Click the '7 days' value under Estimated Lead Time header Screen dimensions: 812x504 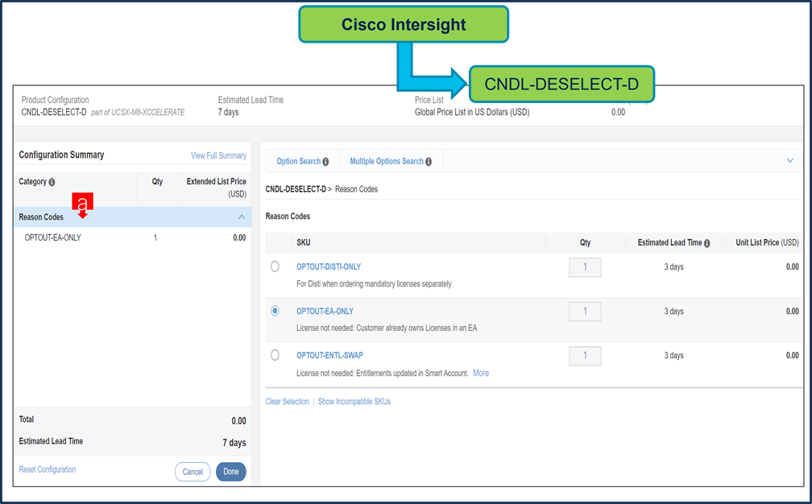229,112
